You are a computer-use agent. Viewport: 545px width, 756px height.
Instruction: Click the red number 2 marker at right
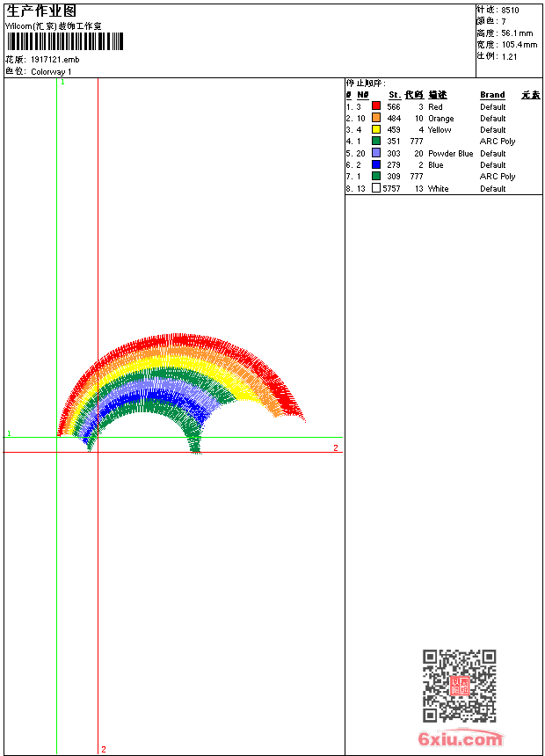(335, 447)
